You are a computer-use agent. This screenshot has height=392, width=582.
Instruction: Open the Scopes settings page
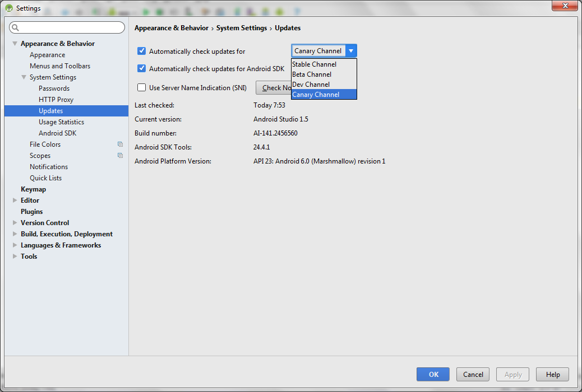point(40,156)
